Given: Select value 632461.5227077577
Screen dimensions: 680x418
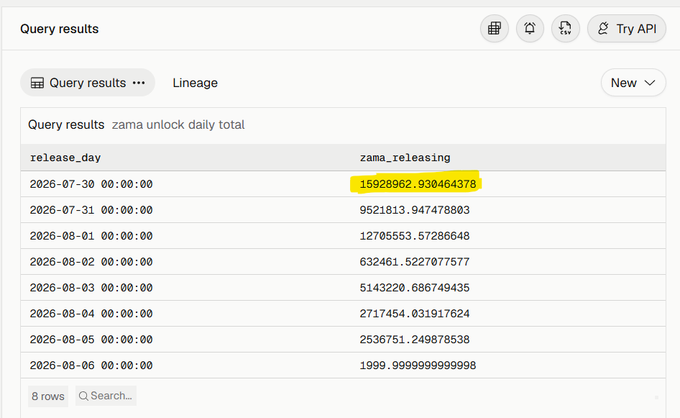Looking at the screenshot, I should point(415,262).
